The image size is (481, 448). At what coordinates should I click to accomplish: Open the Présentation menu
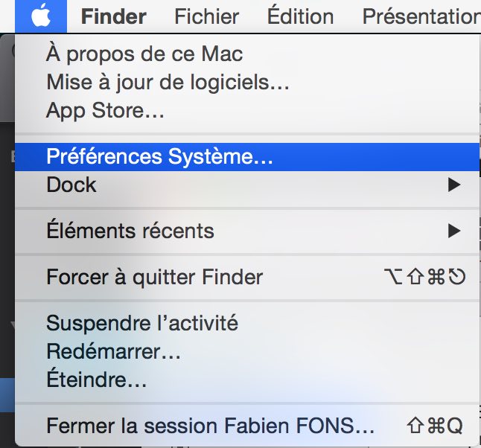click(421, 16)
